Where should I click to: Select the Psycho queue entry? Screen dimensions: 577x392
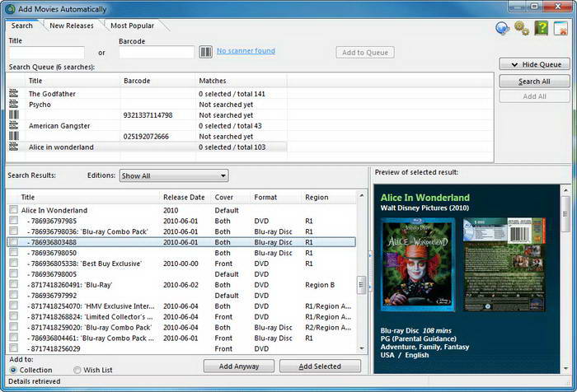[147, 105]
